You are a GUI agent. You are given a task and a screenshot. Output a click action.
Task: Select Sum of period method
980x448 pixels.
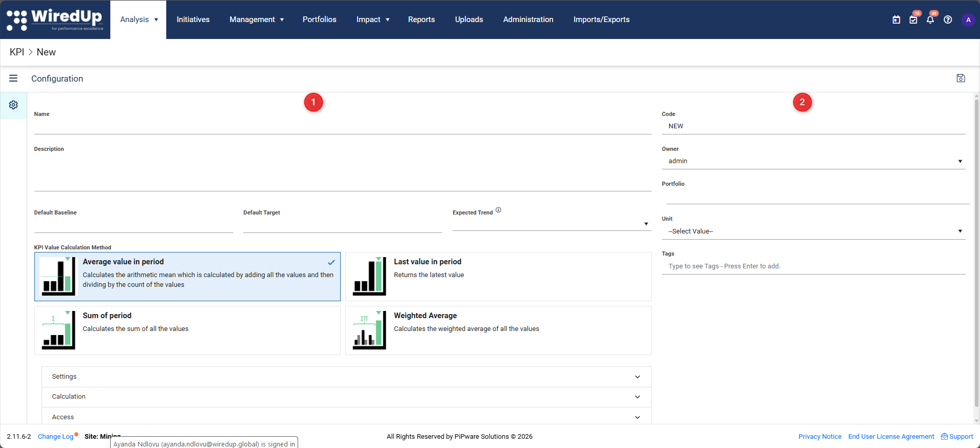click(187, 330)
